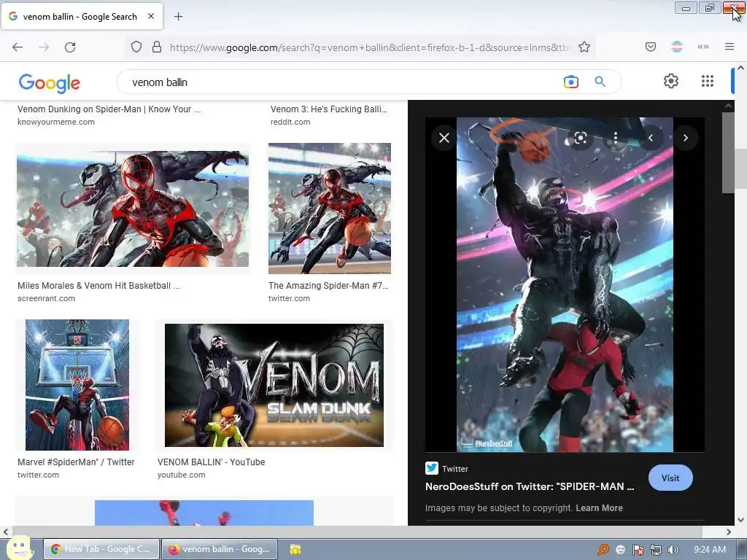Image resolution: width=747 pixels, height=560 pixels.
Task: Select the venom ballin - Google Search tab
Action: click(x=82, y=16)
